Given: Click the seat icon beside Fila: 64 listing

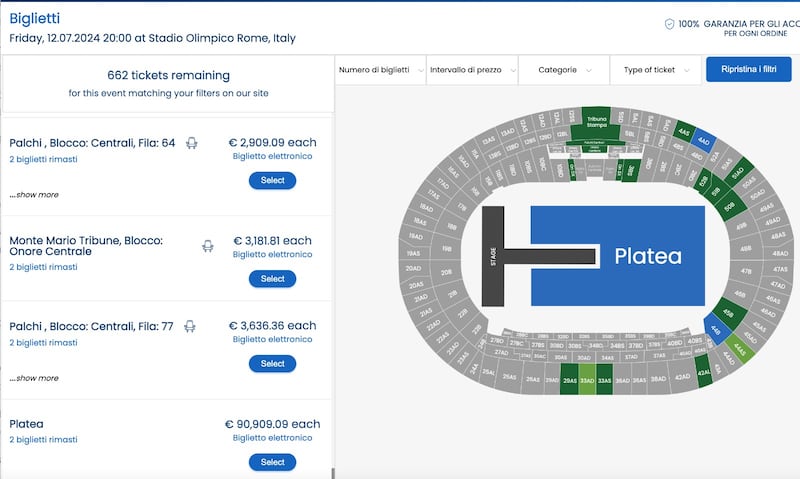Looking at the screenshot, I should (191, 143).
